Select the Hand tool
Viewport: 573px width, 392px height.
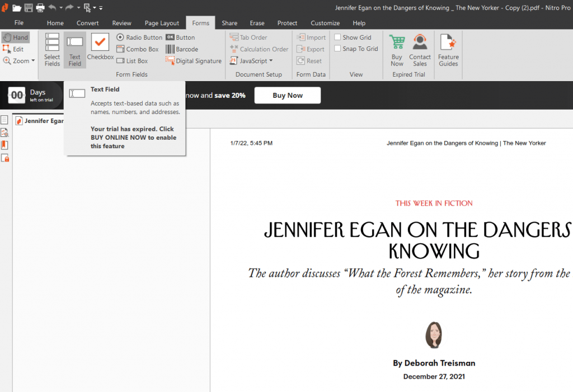pyautogui.click(x=15, y=37)
